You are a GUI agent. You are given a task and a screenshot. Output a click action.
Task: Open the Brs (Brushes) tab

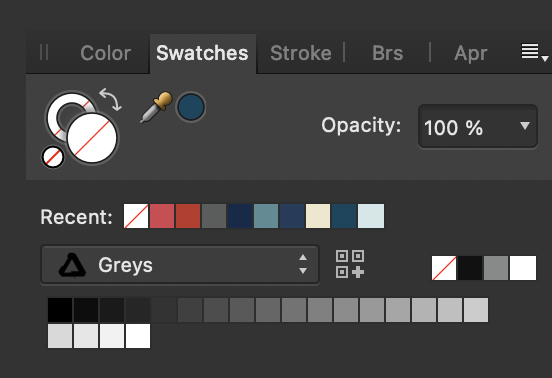click(387, 53)
